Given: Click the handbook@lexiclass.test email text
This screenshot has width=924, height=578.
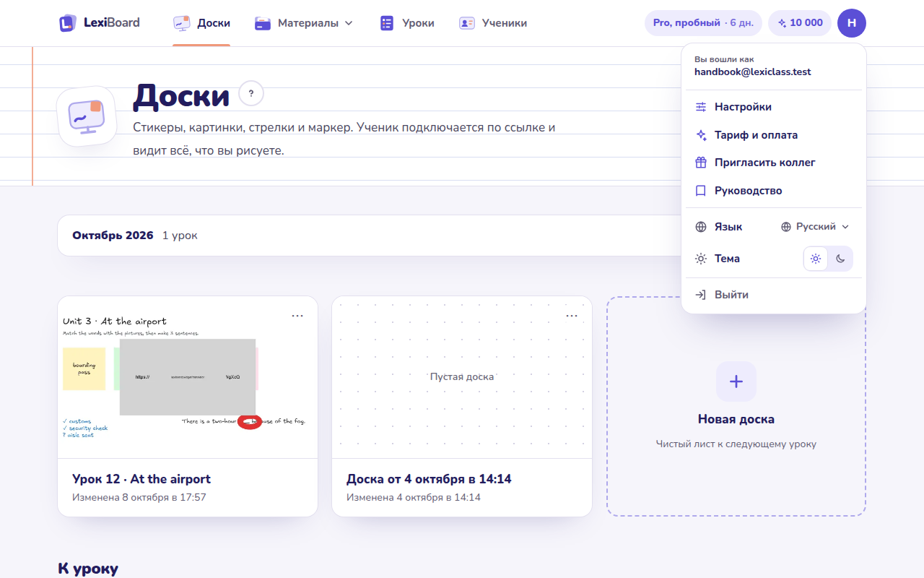Looking at the screenshot, I should tap(753, 72).
